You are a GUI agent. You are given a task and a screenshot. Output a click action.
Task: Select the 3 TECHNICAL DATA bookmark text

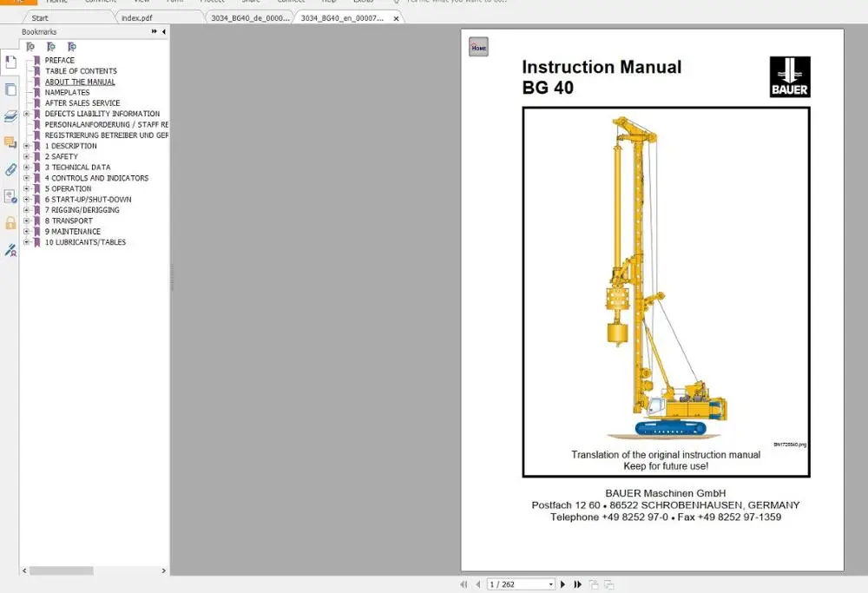pos(77,168)
